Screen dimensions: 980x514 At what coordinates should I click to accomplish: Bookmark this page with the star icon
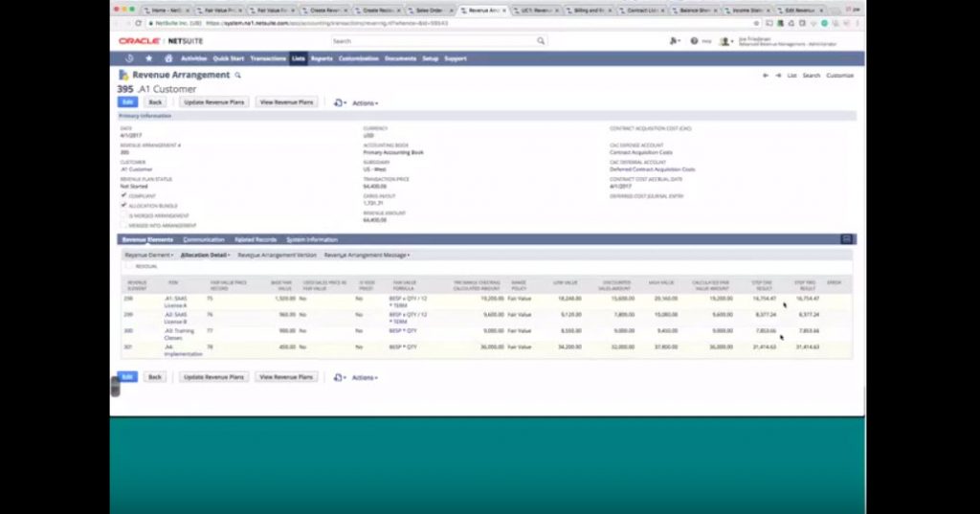(757, 23)
